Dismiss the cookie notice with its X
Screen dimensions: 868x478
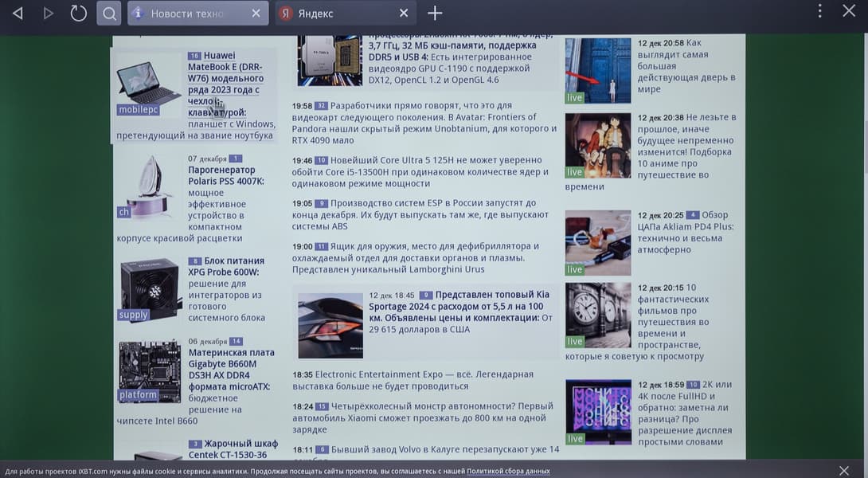pos(843,471)
